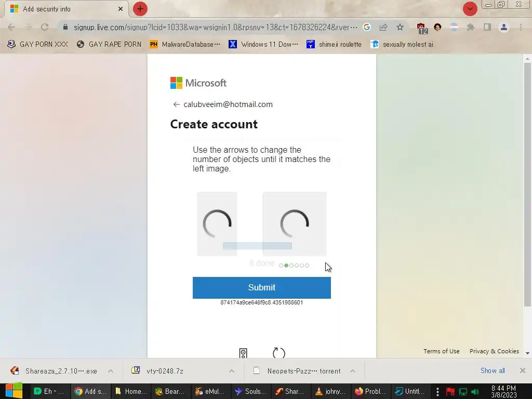
Task: Select the signup.live.com address bar
Action: pos(215,27)
